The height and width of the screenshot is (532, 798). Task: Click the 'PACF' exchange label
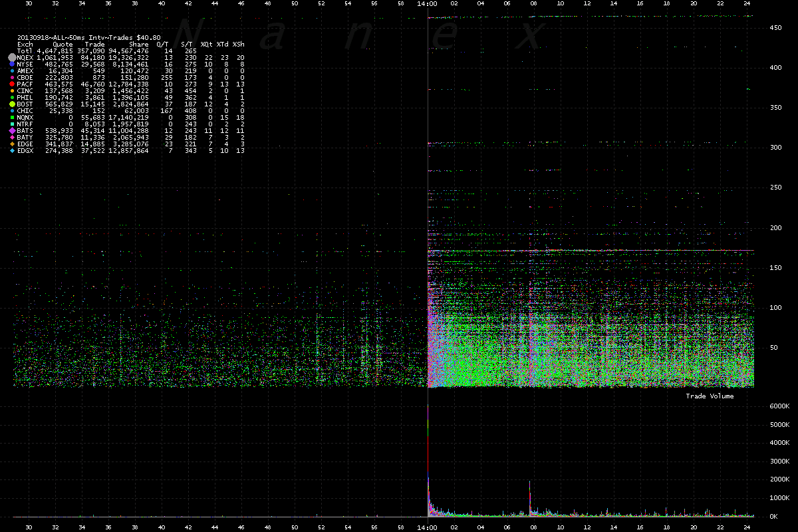coord(25,84)
